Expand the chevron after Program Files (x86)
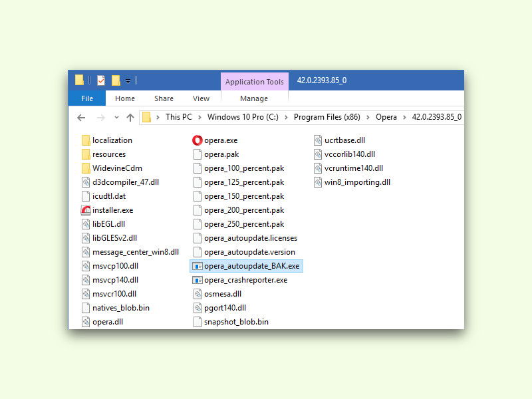532x399 pixels. click(368, 118)
